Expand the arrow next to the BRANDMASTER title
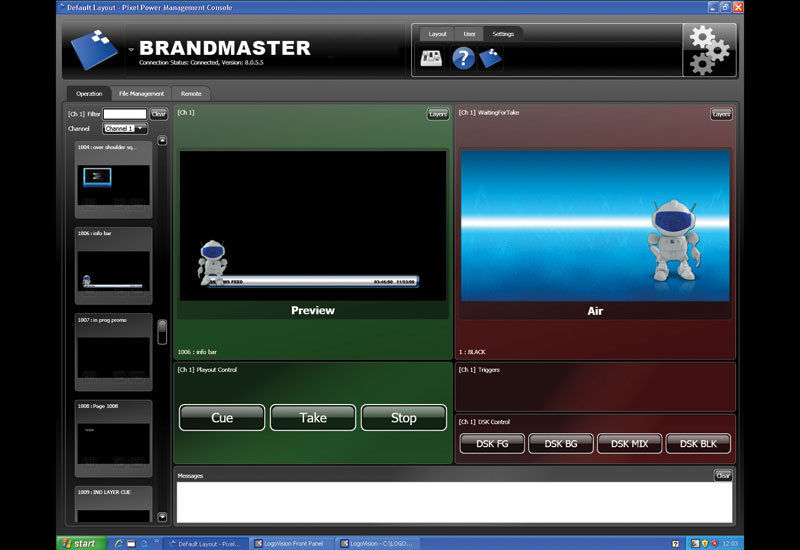The width and height of the screenshot is (800, 550). pyautogui.click(x=131, y=49)
